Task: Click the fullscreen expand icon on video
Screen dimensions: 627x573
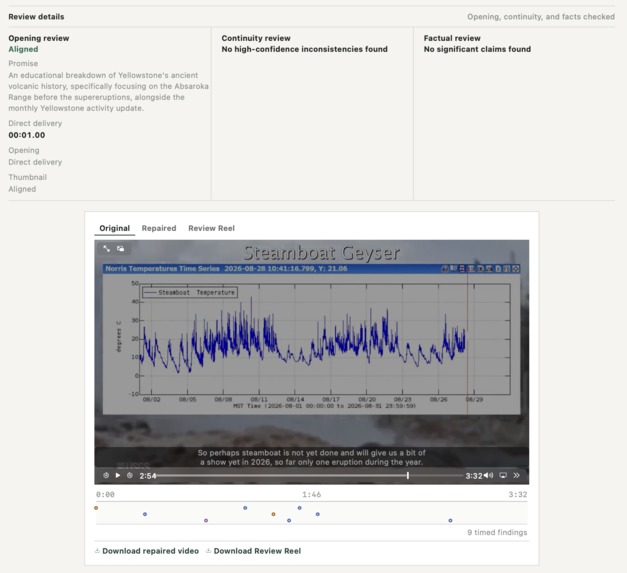Action: coord(106,249)
